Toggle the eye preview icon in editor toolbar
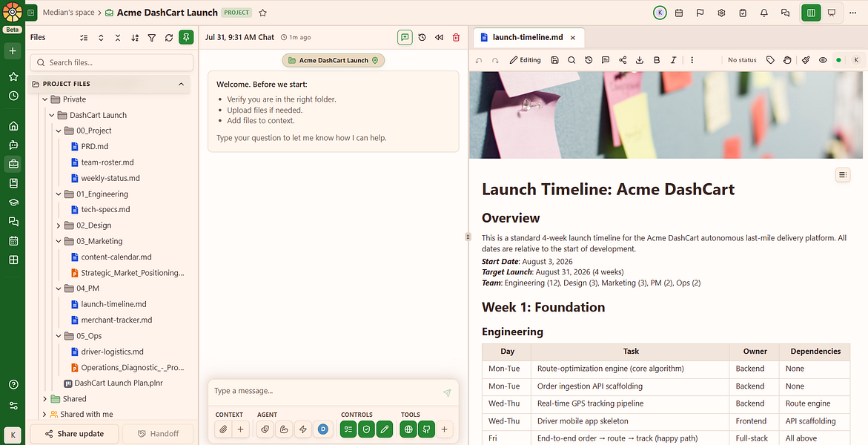The width and height of the screenshot is (868, 445). [823, 60]
